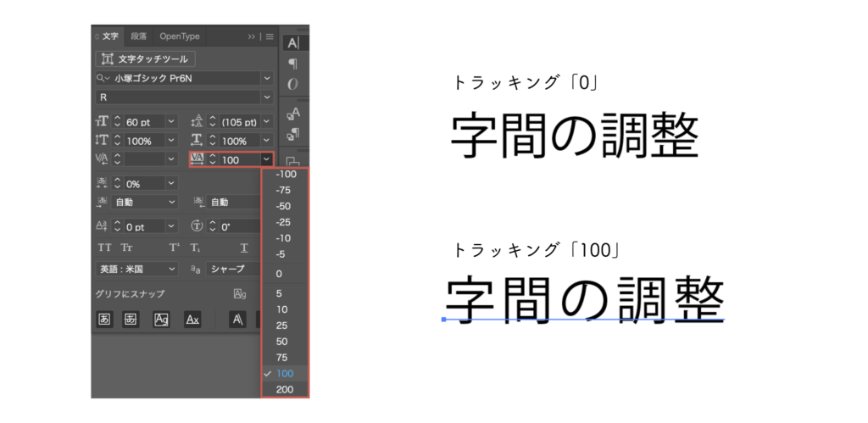
Task: Open the OpenType tab
Action: click(x=180, y=36)
